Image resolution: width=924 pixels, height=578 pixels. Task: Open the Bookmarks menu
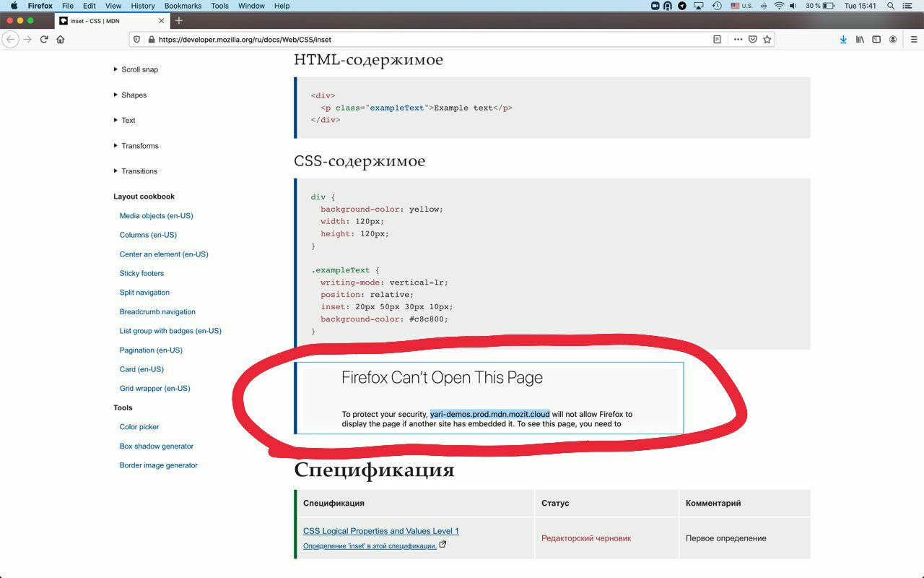(x=183, y=6)
